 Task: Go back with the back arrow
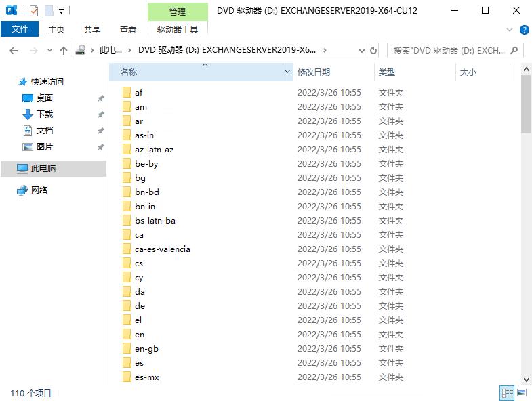coord(14,51)
